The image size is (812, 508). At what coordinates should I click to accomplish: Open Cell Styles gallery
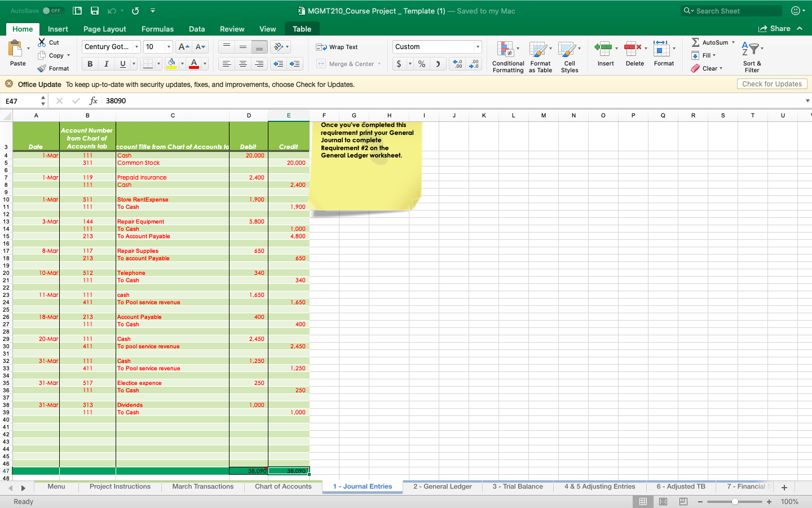pos(570,57)
